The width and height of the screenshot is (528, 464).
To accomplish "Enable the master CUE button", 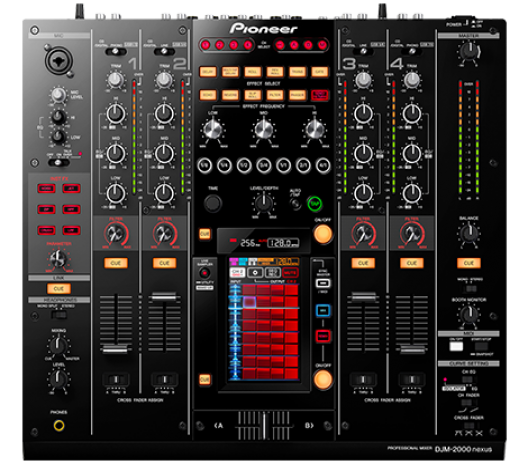I will (x=469, y=263).
